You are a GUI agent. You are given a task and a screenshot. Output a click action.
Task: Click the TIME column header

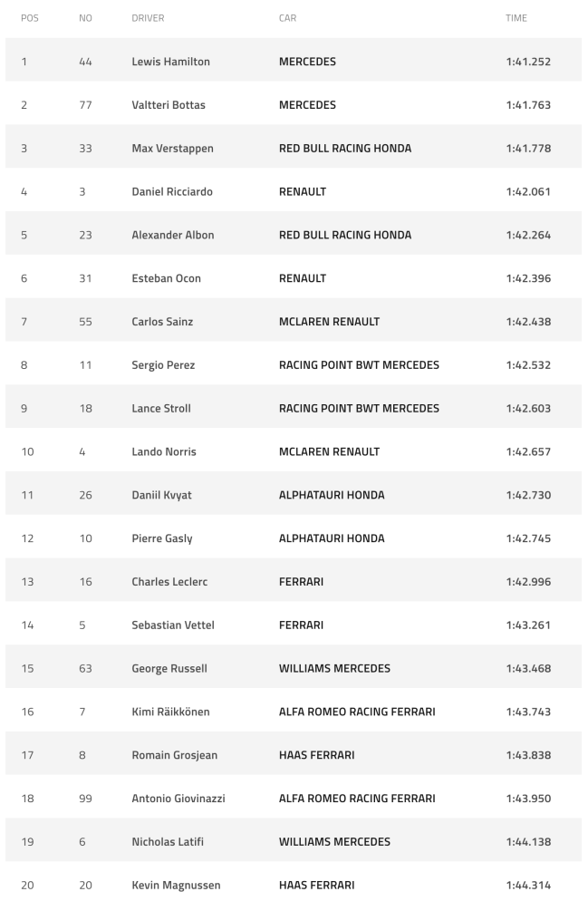point(516,18)
